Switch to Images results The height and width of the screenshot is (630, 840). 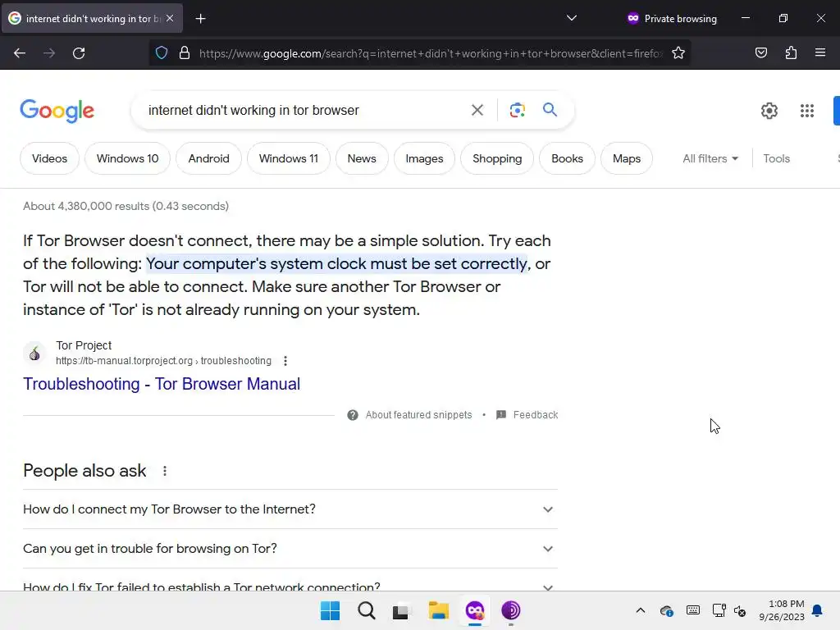(x=424, y=158)
